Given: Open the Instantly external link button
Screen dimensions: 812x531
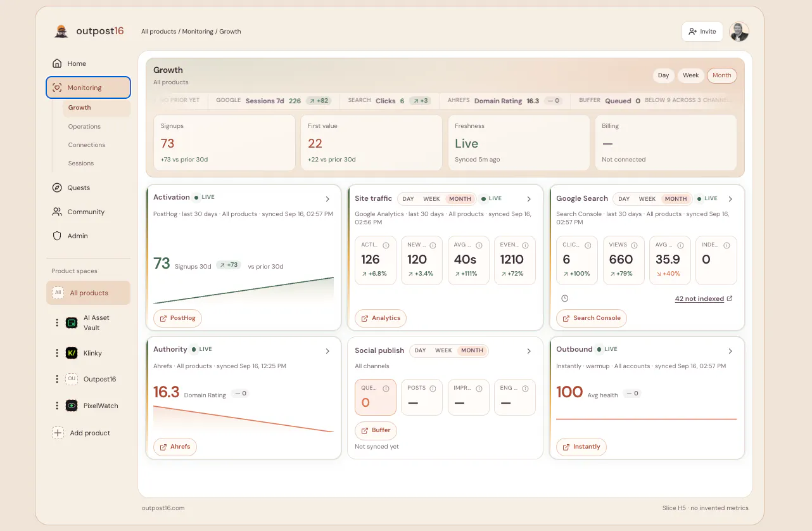Looking at the screenshot, I should pos(581,447).
